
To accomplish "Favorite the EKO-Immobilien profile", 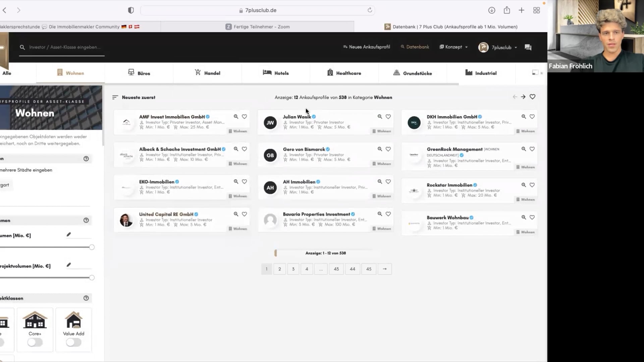I will (244, 181).
